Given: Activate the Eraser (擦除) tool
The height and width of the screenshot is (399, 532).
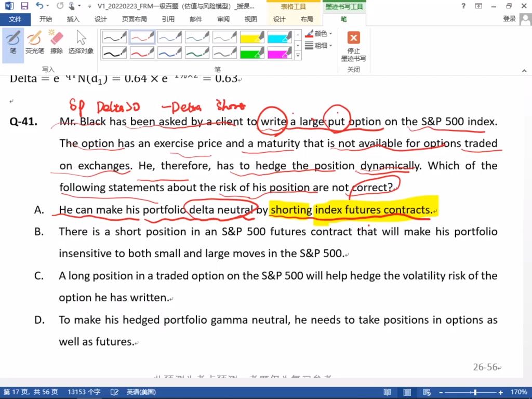Looking at the screenshot, I should (56, 42).
